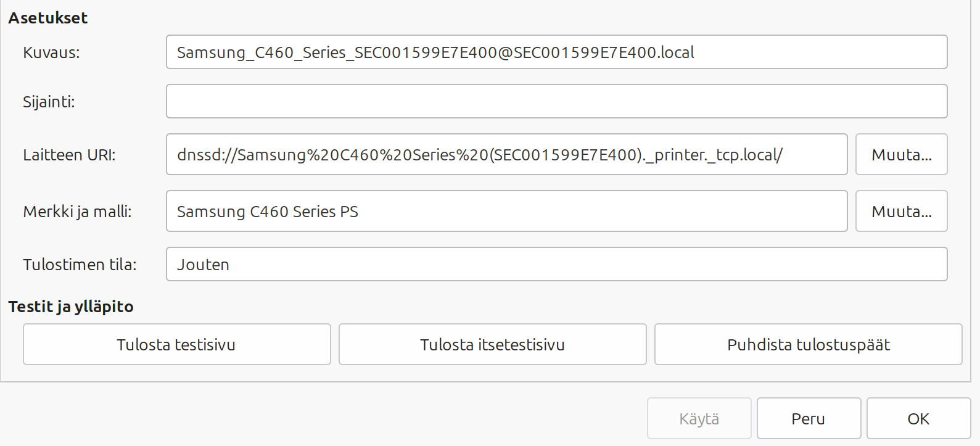Click the Asetukset section heading
Image resolution: width=980 pixels, height=446 pixels.
click(48, 18)
